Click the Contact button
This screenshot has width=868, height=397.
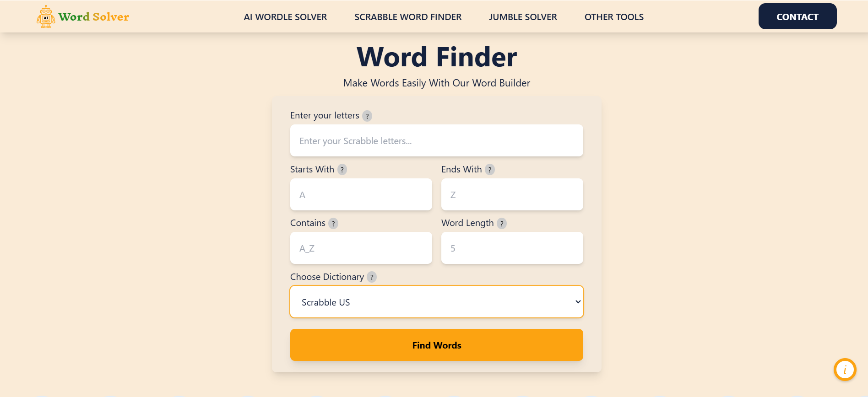(797, 16)
